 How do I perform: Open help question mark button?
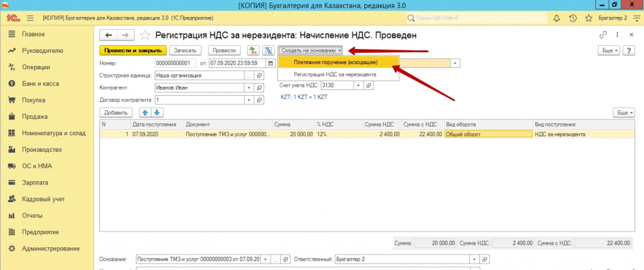[x=628, y=50]
